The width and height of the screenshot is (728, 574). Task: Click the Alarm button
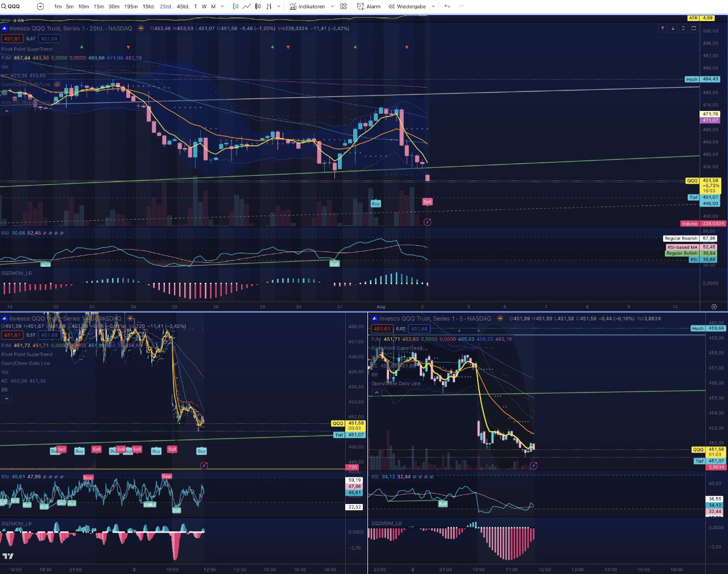[x=369, y=6]
